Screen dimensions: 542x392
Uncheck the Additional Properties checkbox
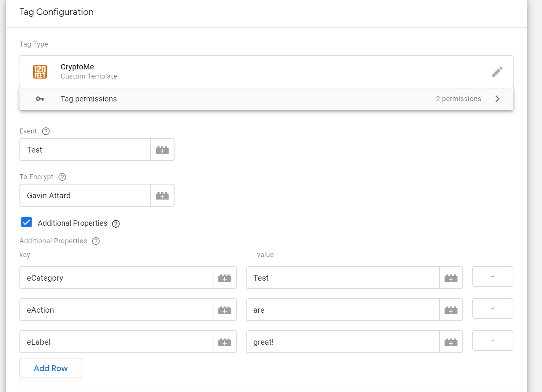pos(26,222)
